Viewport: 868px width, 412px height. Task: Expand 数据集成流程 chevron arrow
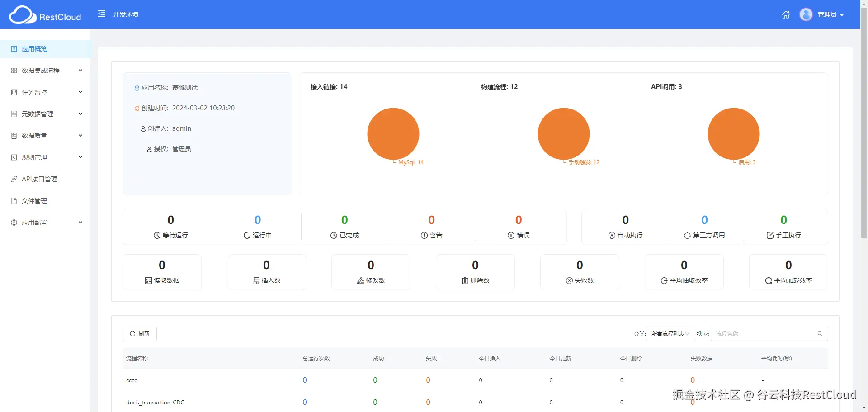(80, 71)
